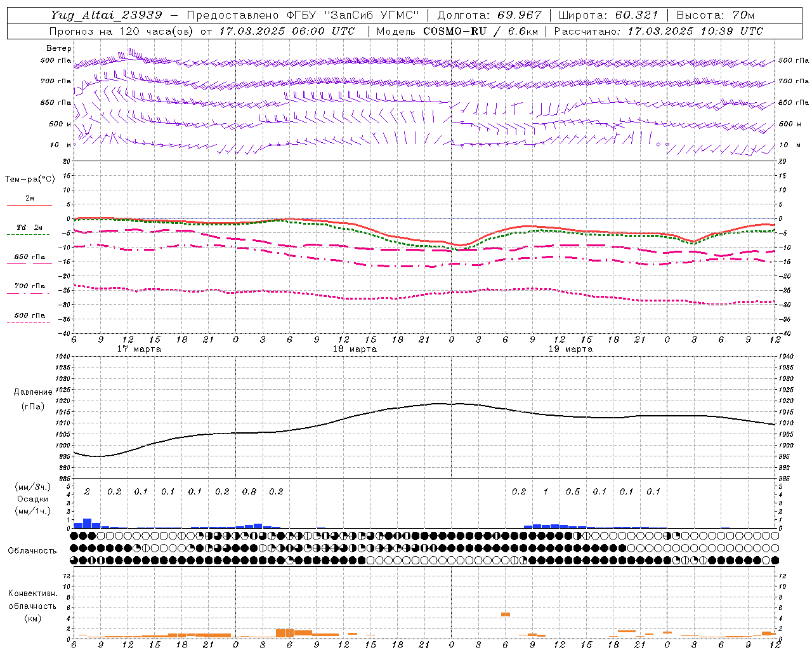Click '500 гПа' in the temperature legend

pyautogui.click(x=30, y=315)
